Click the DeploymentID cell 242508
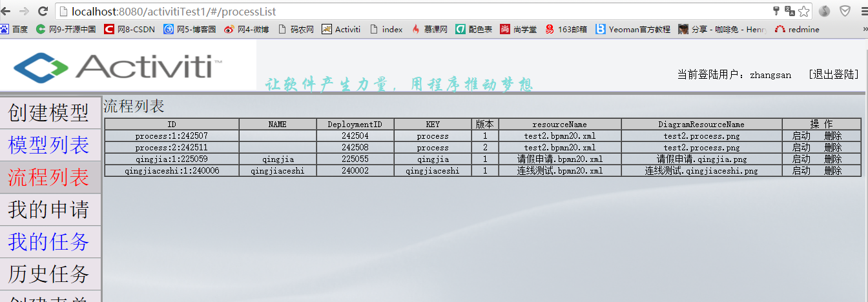The image size is (868, 302). (355, 148)
